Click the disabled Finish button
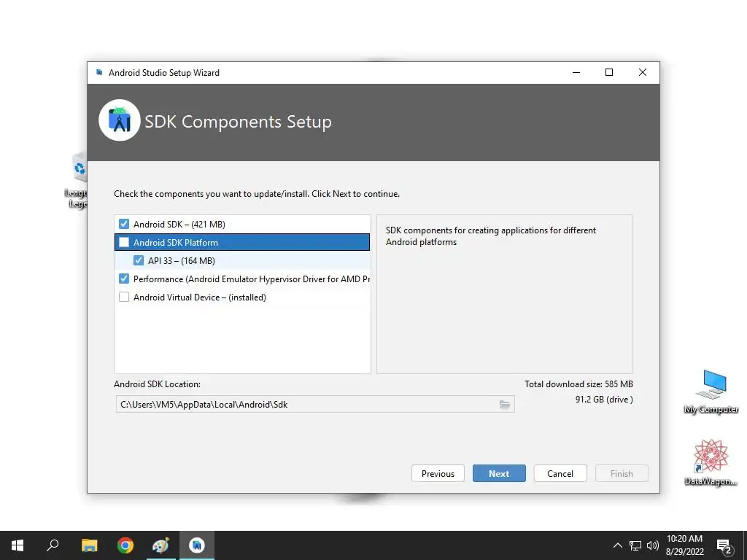The height and width of the screenshot is (560, 747). click(x=622, y=473)
